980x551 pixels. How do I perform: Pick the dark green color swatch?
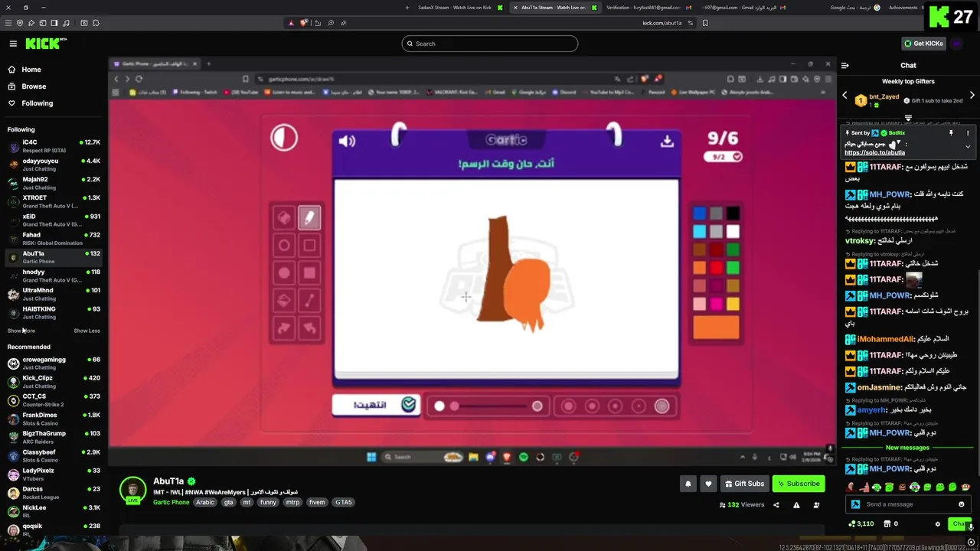point(733,249)
